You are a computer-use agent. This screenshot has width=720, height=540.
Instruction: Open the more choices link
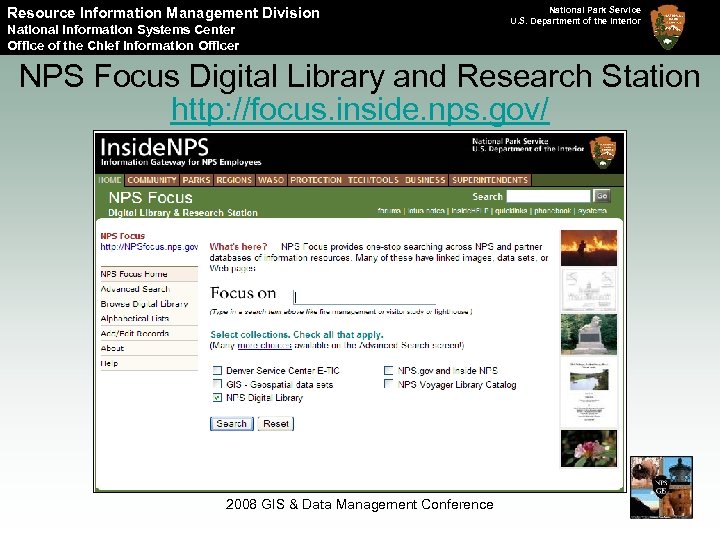pos(264,345)
